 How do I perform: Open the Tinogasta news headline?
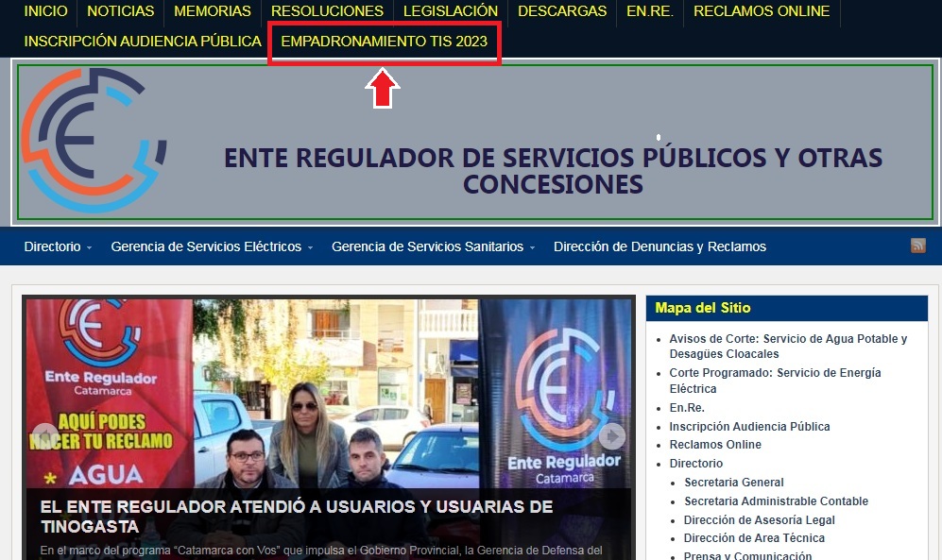click(296, 516)
